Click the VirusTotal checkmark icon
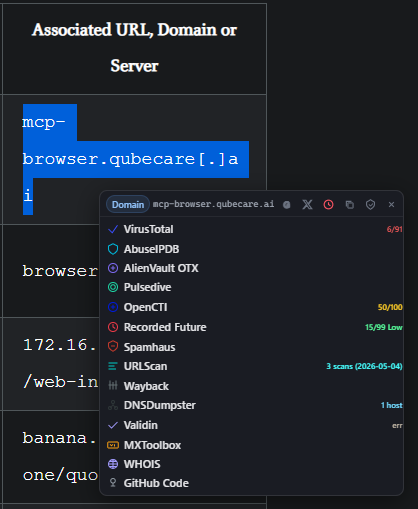Image resolution: width=418 pixels, height=509 pixels. coord(113,229)
